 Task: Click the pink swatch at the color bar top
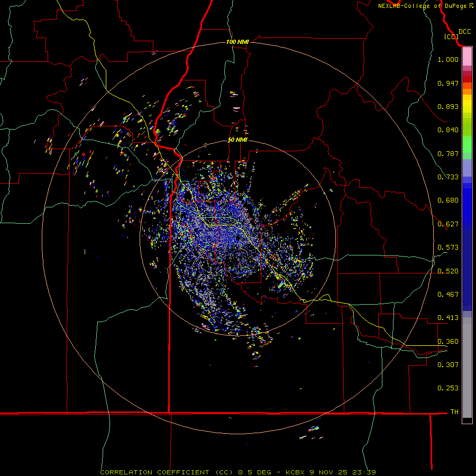coord(467,57)
